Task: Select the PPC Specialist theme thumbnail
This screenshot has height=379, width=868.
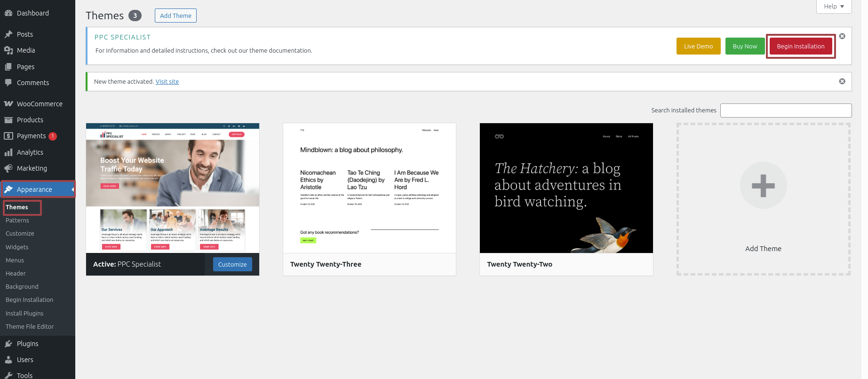Action: pos(173,188)
